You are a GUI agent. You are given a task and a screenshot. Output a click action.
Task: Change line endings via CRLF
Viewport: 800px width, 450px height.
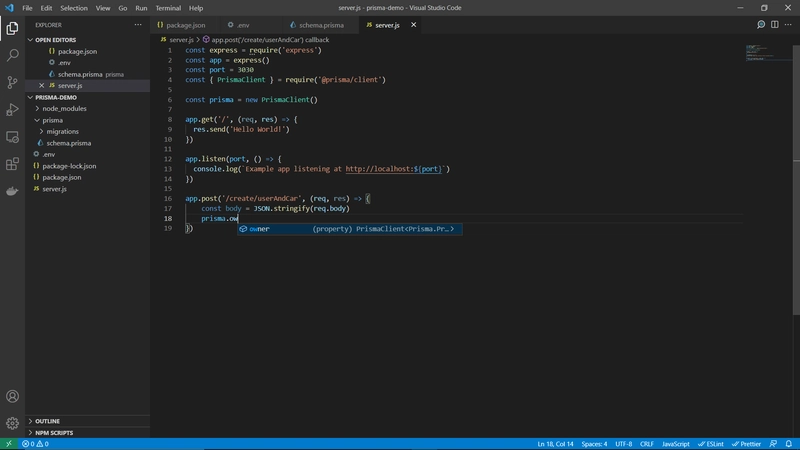coord(646,444)
